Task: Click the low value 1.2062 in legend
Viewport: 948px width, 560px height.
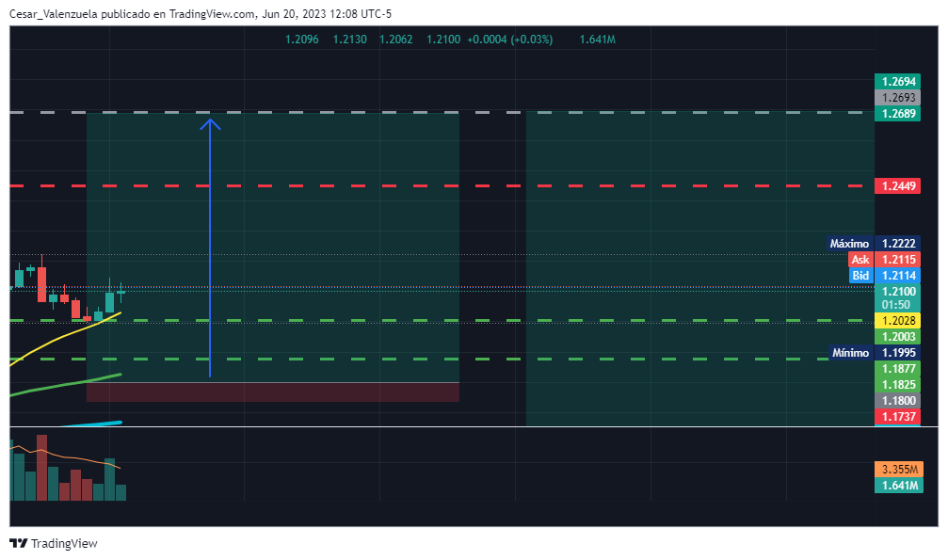Action: click(x=396, y=40)
